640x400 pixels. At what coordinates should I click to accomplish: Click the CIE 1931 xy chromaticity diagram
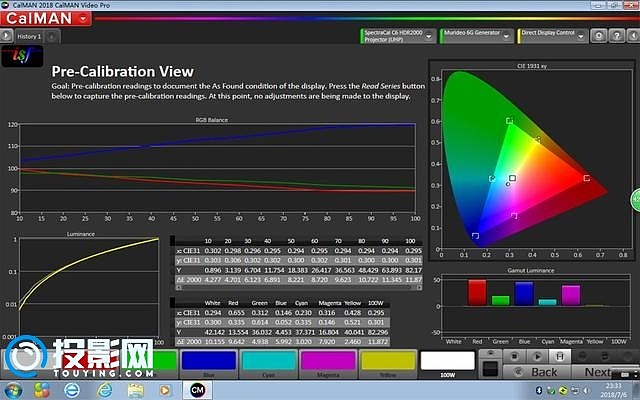pos(536,160)
